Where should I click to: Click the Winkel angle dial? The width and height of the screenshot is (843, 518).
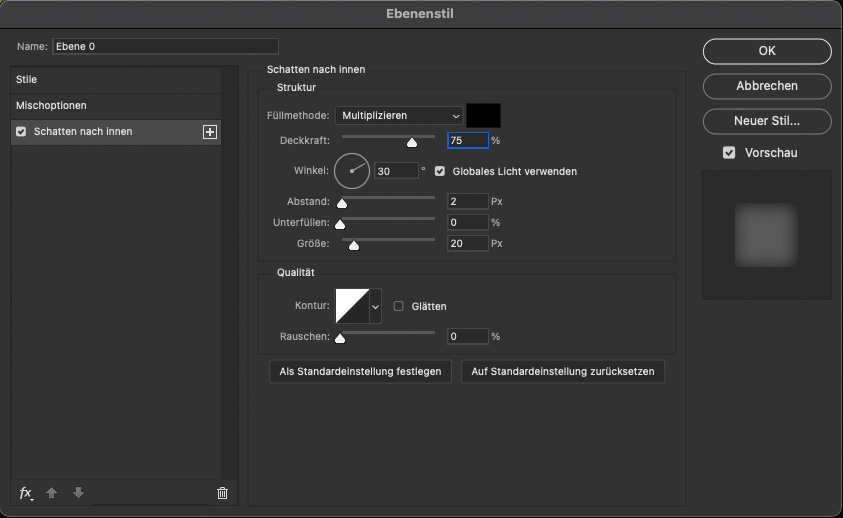click(x=352, y=171)
